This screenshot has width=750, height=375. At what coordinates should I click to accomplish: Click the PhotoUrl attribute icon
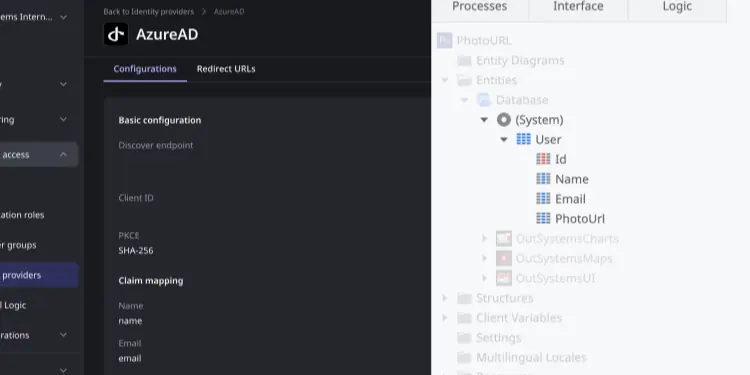543,219
